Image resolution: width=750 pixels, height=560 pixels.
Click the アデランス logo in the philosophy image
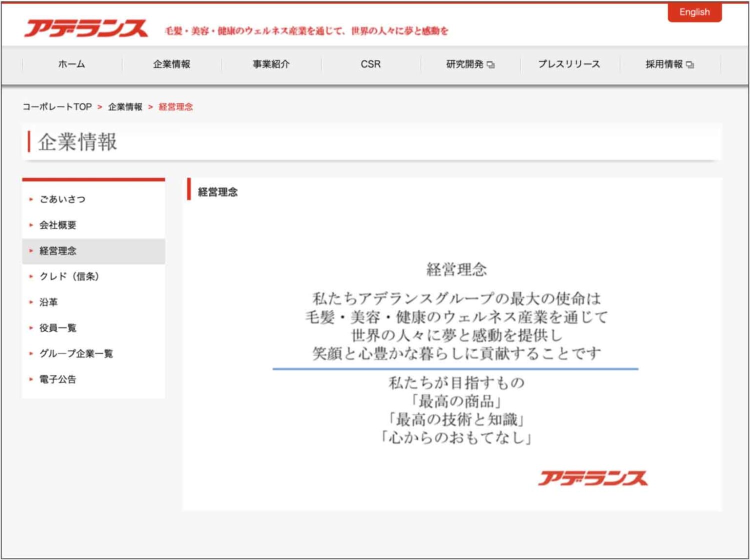593,478
